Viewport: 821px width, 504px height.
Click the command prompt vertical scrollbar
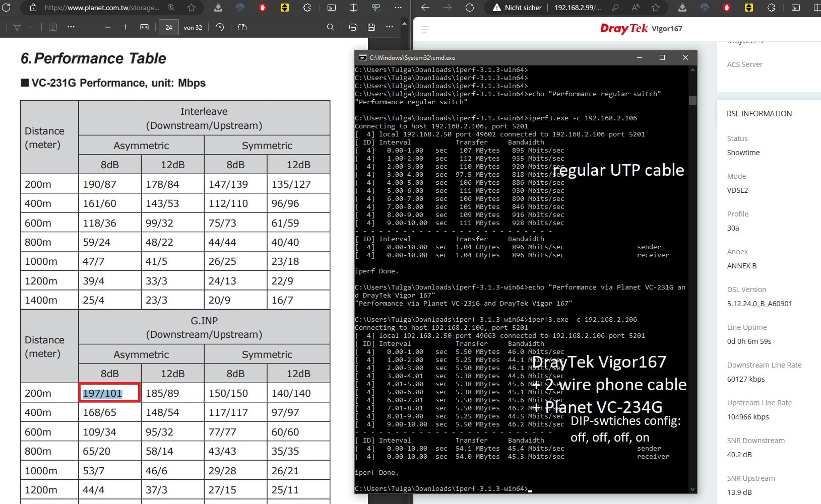[x=692, y=100]
